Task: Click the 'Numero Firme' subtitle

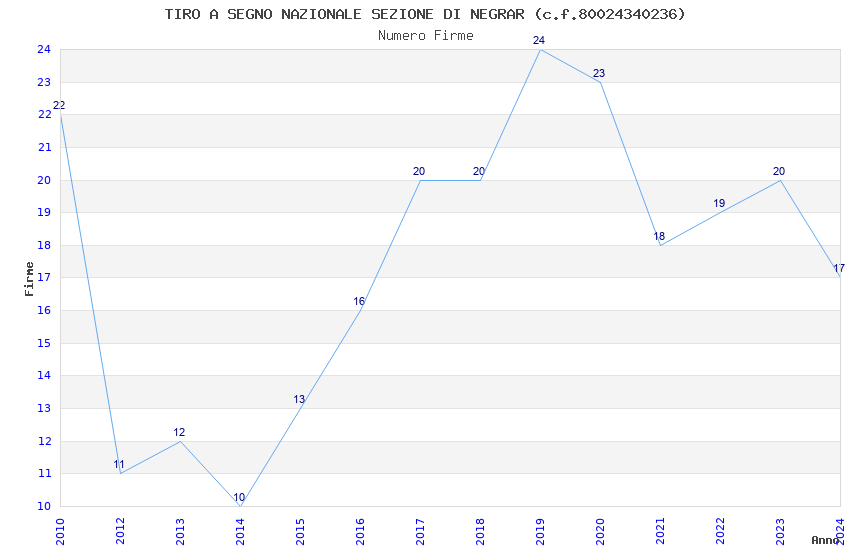Action: 426,36
